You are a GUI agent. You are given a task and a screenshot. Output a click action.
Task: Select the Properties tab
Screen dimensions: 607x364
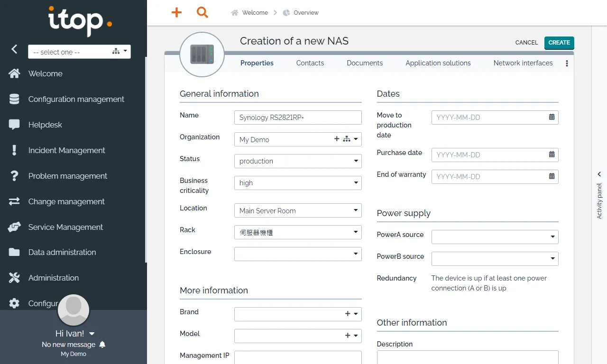[257, 63]
